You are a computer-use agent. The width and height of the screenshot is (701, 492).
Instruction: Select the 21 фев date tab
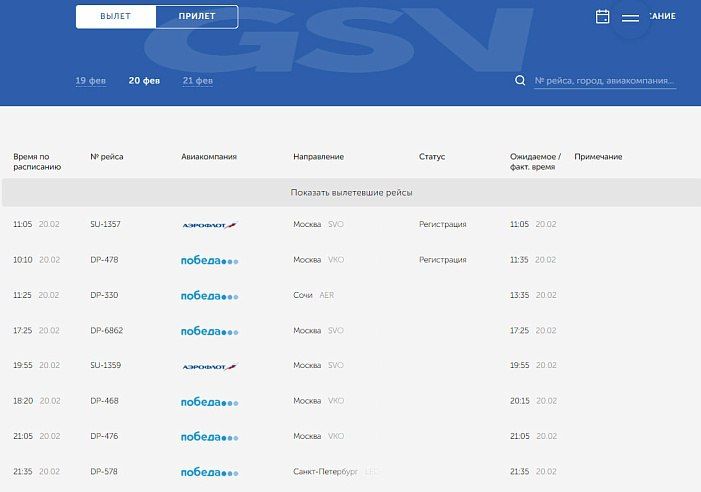(x=197, y=81)
